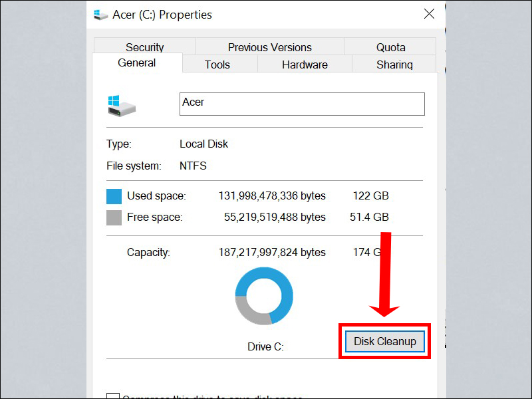
Task: Click the NTFS file system value
Action: pos(193,166)
